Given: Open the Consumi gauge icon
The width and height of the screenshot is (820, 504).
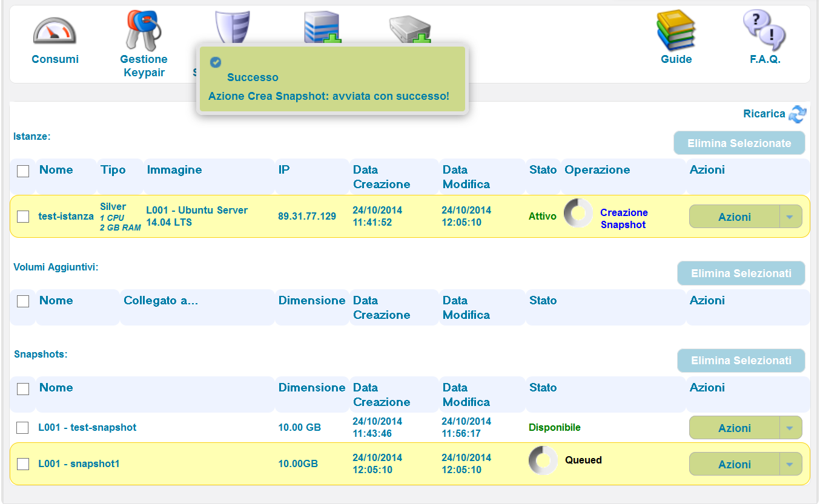Looking at the screenshot, I should coord(55,30).
